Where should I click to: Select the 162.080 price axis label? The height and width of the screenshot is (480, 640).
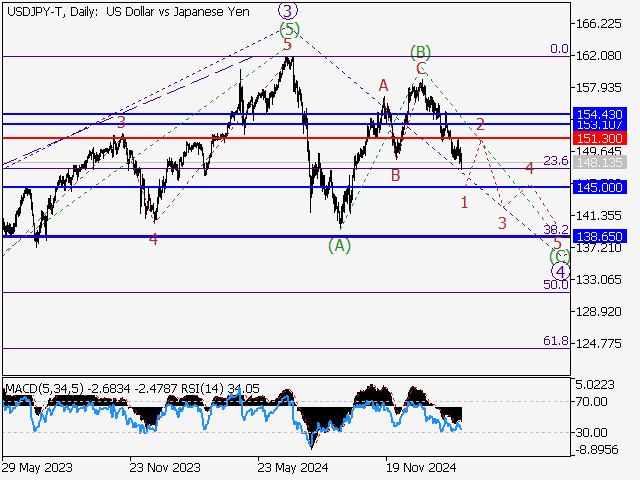point(598,56)
